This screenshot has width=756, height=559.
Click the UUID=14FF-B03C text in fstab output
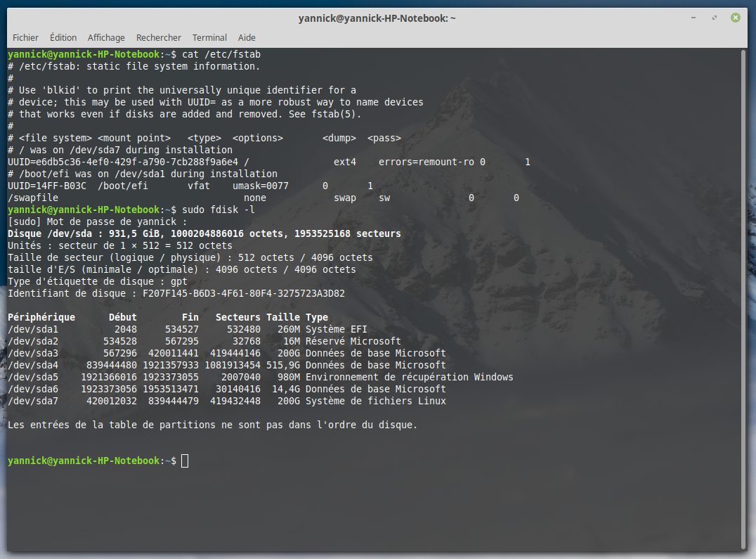46,186
